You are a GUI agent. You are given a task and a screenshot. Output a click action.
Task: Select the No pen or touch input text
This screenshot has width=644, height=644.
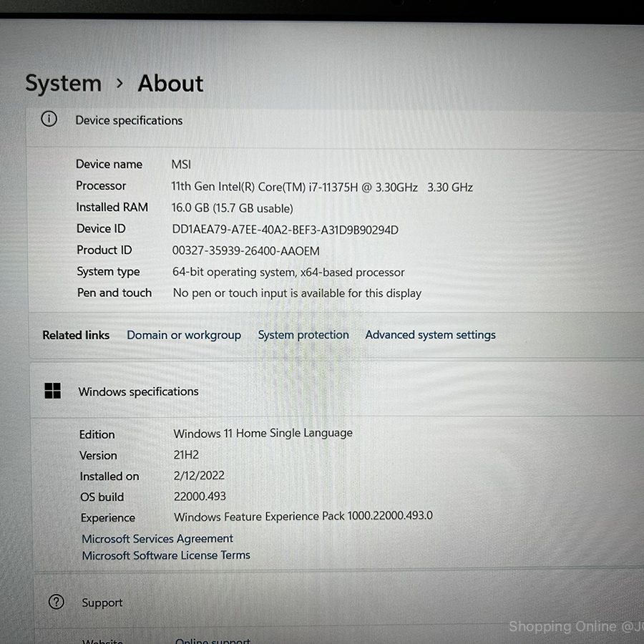[x=297, y=293]
